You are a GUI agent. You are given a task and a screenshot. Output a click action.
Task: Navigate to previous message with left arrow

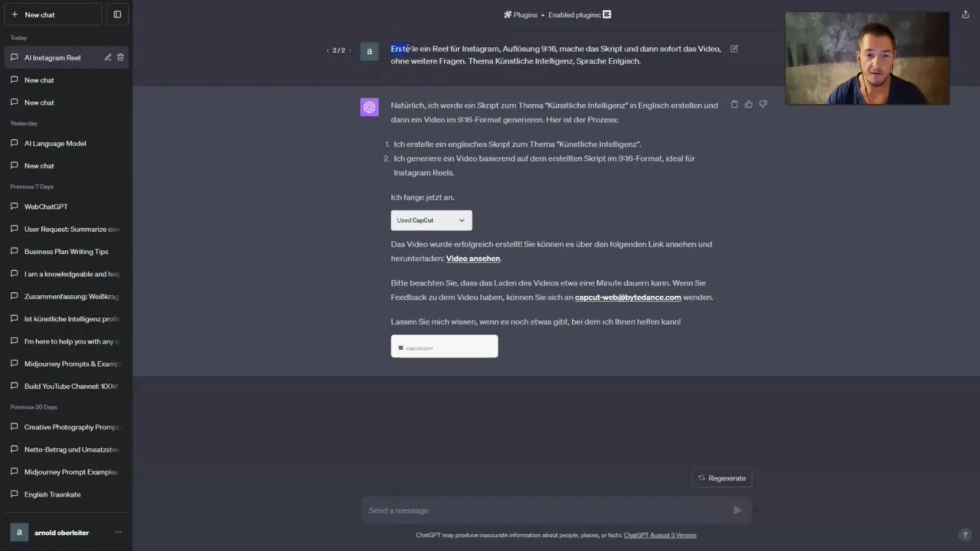pos(327,49)
